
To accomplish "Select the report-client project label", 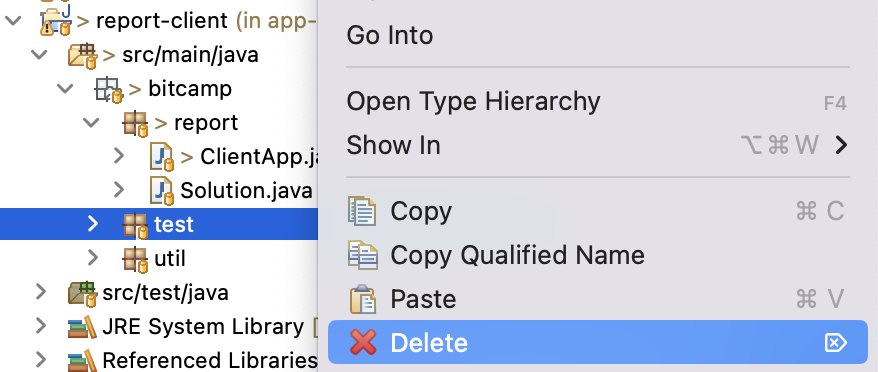I will click(162, 21).
